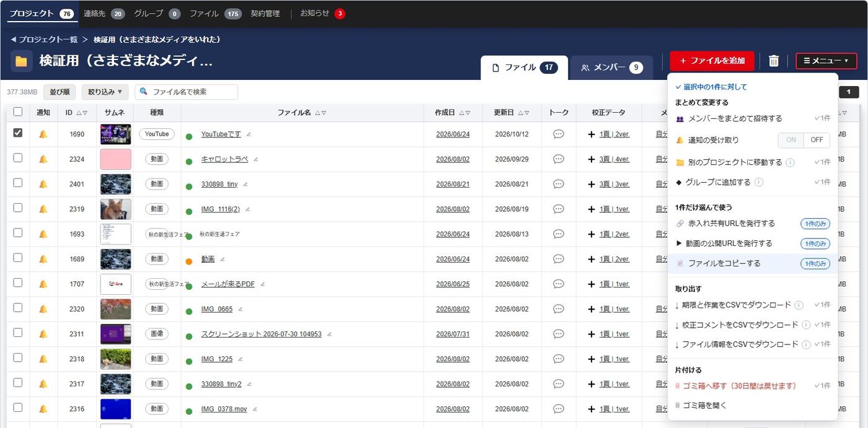Toggle the select-all checkbox in table header

18,112
